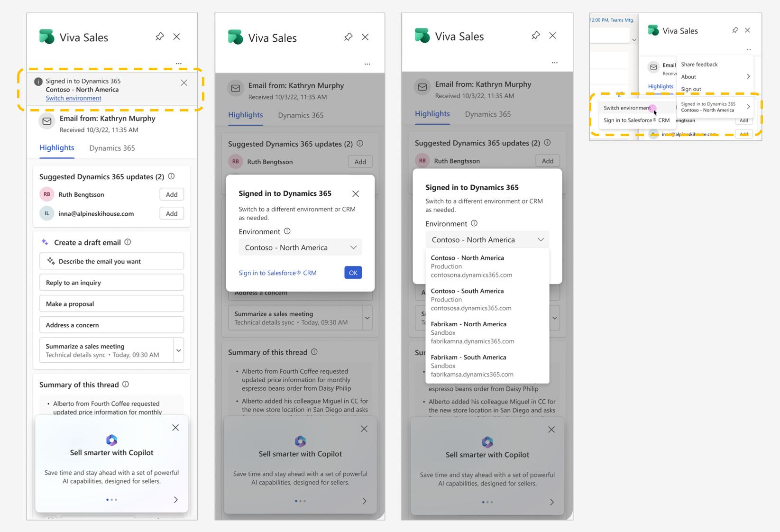Expand the About submenu arrow
Viewport: 780px width, 532px height.
pos(748,77)
